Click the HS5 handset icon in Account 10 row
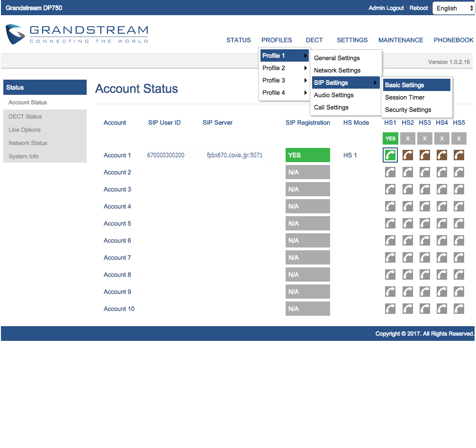Screen dimensions: 476x448 point(459,309)
